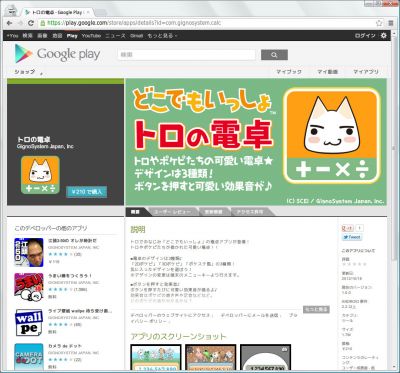
Task: Open マイ動画 section
Action: 327,72
